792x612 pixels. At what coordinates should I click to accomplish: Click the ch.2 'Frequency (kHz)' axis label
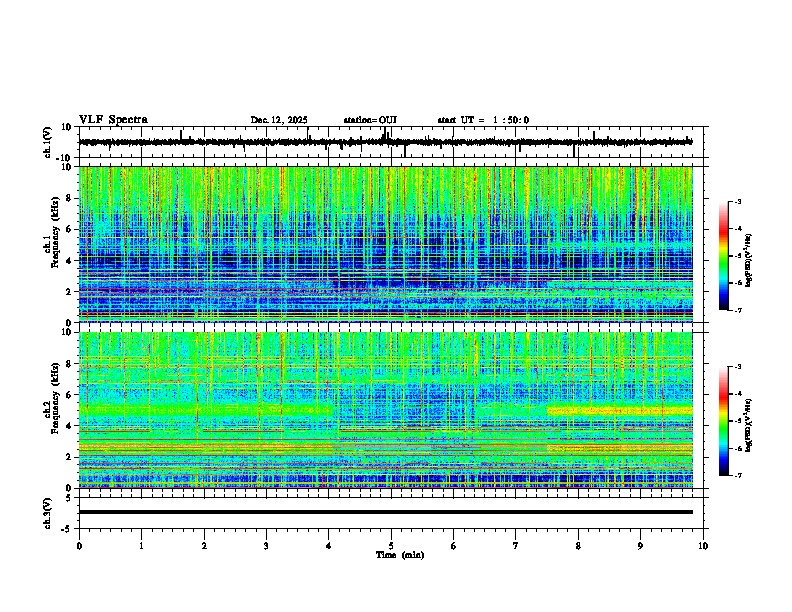click(x=53, y=399)
